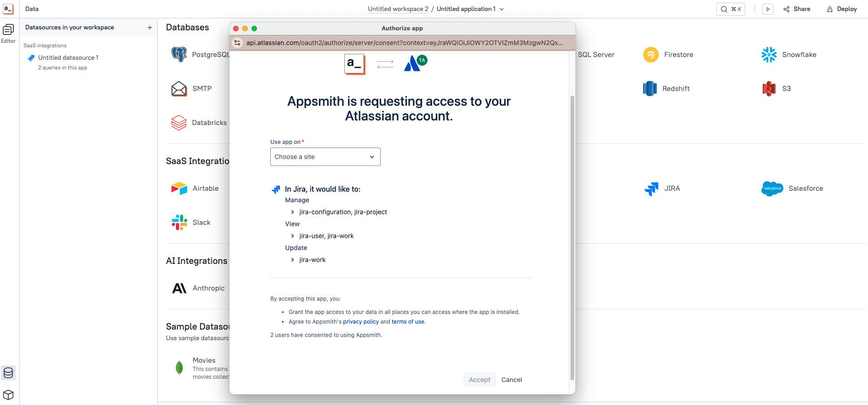This screenshot has width=868, height=405.
Task: Add a new datasource with the plus icon
Action: [x=149, y=28]
